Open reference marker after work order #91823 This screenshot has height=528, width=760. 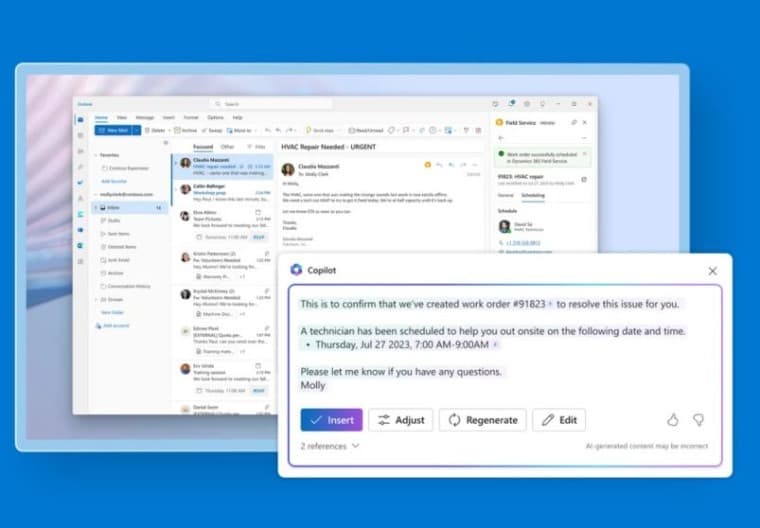550,304
